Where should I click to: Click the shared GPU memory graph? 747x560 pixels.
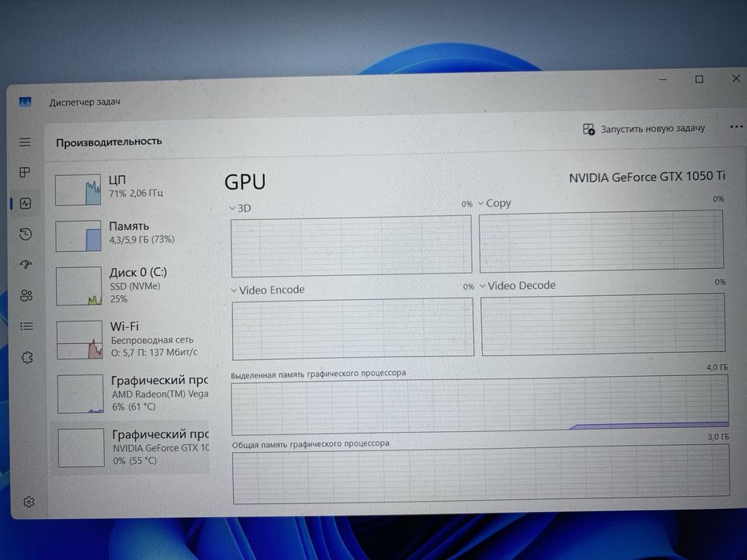481,474
